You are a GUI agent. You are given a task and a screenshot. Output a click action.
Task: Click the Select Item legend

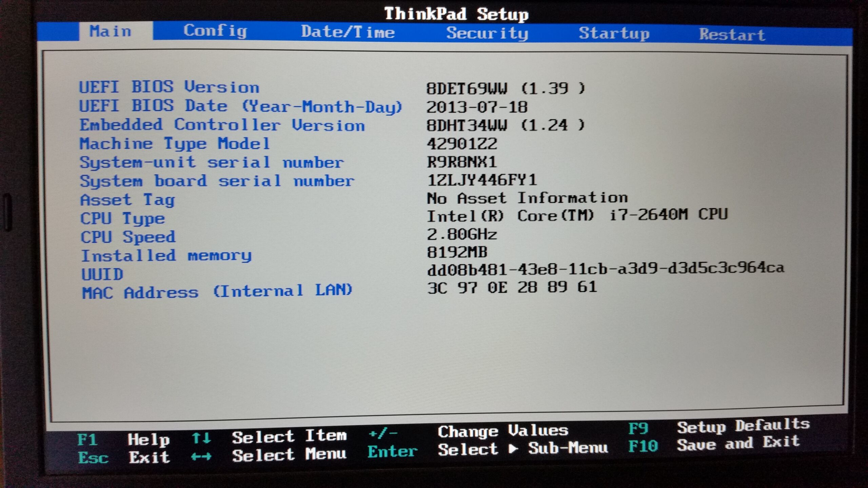coord(290,436)
